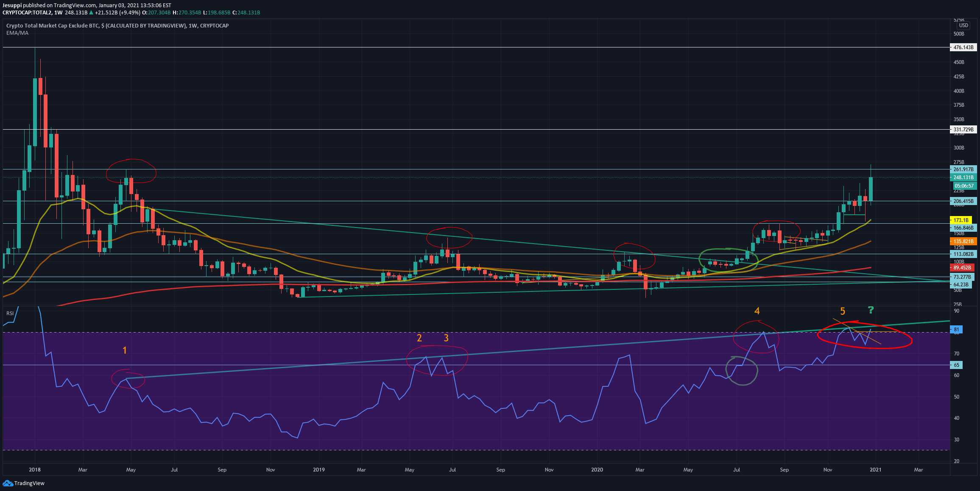This screenshot has height=491, width=980.
Task: Click the green question mark annotation
Action: click(x=871, y=310)
